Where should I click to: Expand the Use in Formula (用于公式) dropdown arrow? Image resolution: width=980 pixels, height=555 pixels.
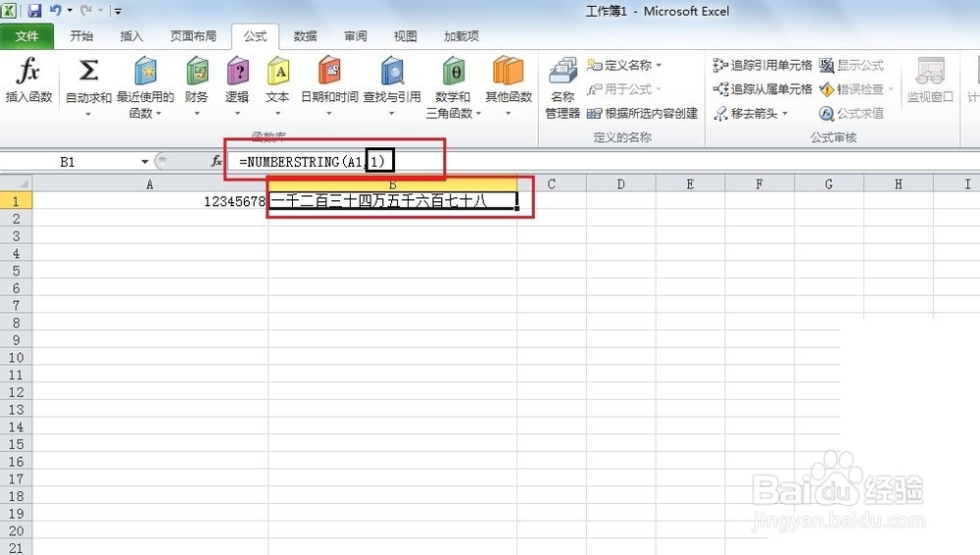(x=659, y=89)
